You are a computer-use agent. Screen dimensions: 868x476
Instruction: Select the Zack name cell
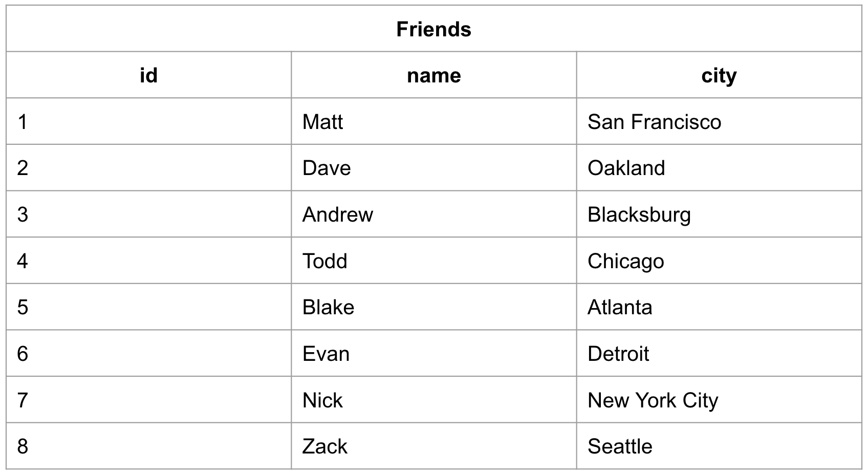pyautogui.click(x=324, y=446)
